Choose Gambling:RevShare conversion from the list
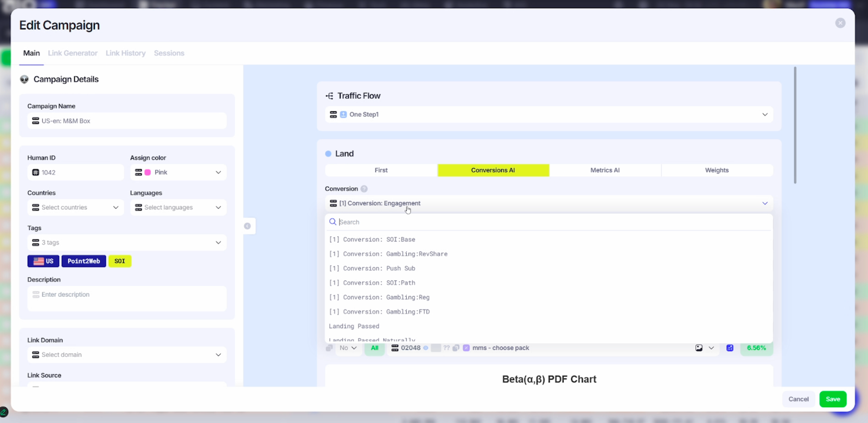The image size is (868, 423). click(x=388, y=254)
